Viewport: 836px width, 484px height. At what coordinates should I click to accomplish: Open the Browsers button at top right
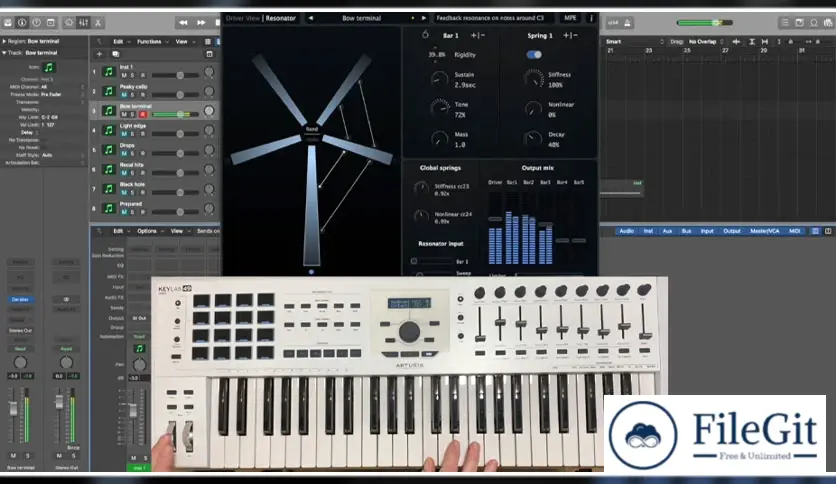[828, 22]
